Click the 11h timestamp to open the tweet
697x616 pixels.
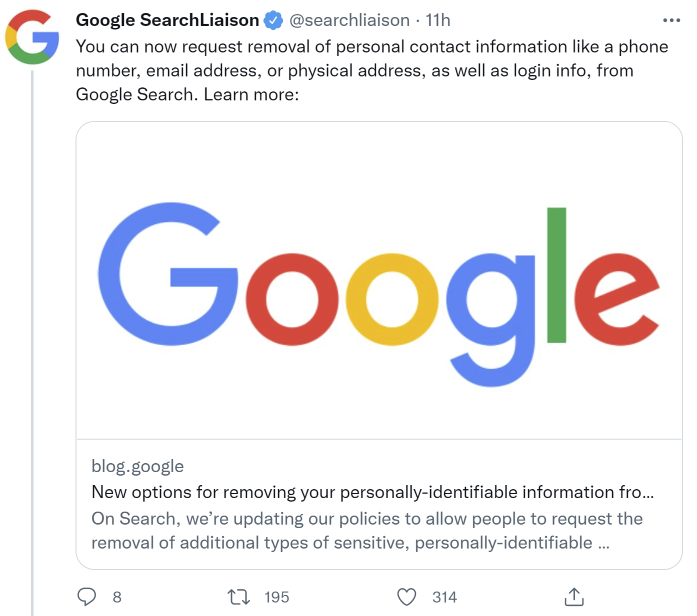437,20
